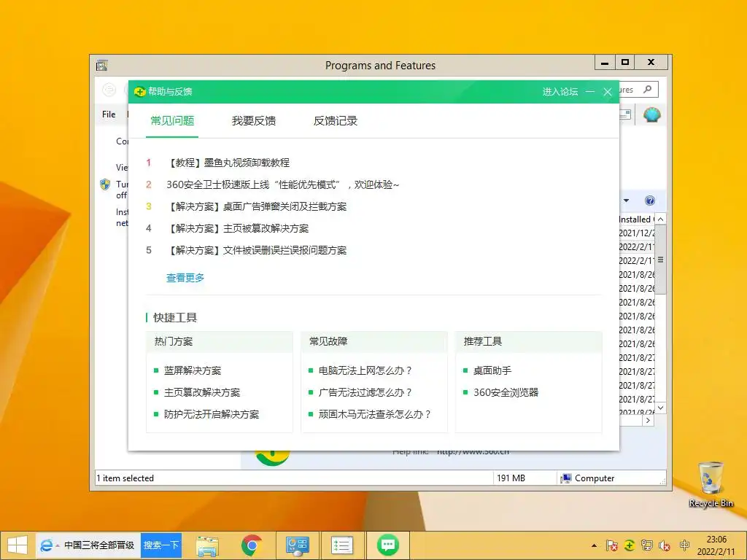
Task: Open the green chat bubble taskbar app
Action: click(388, 545)
